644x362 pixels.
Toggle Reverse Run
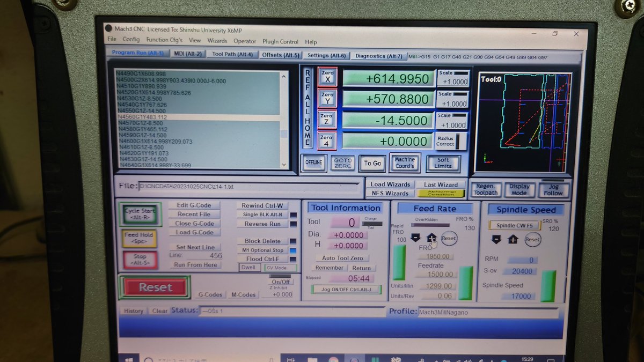(x=262, y=224)
